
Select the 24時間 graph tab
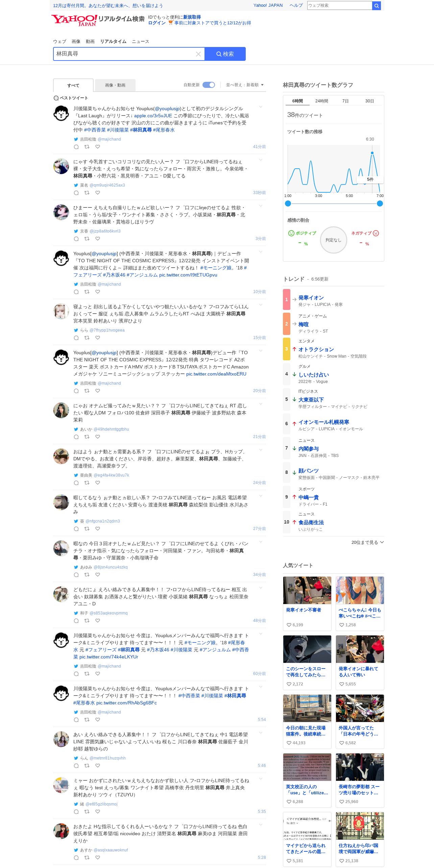(x=322, y=101)
